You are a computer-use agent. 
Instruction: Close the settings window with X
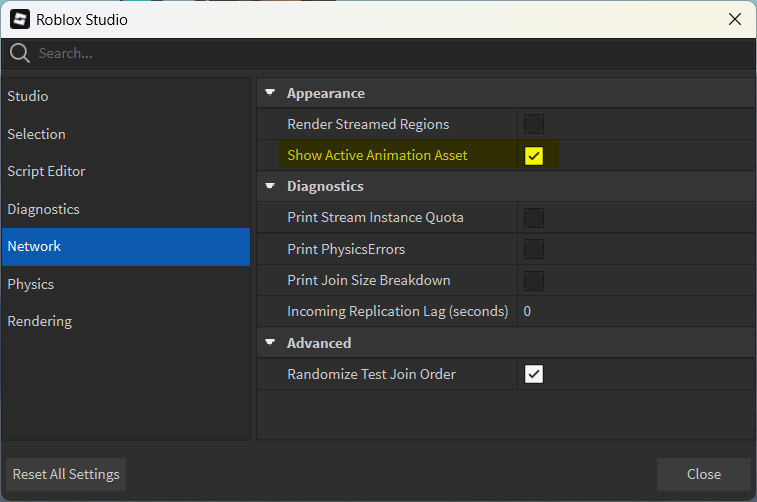click(x=735, y=19)
